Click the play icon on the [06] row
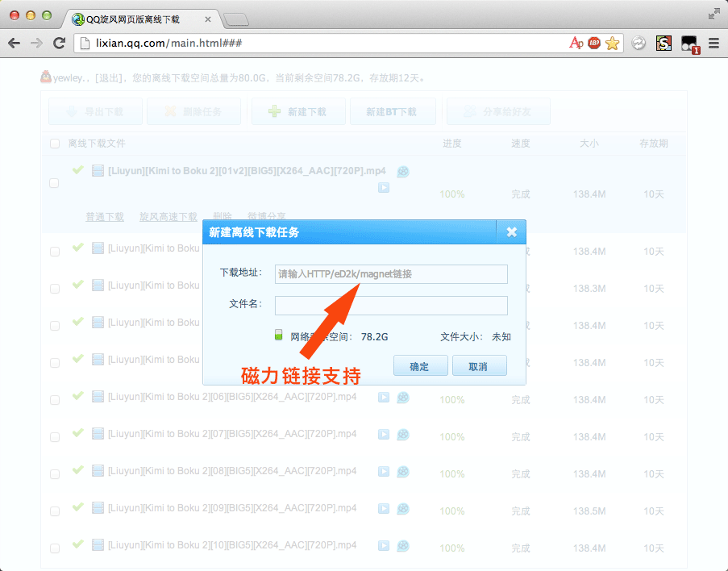The image size is (728, 571). pyautogui.click(x=384, y=398)
